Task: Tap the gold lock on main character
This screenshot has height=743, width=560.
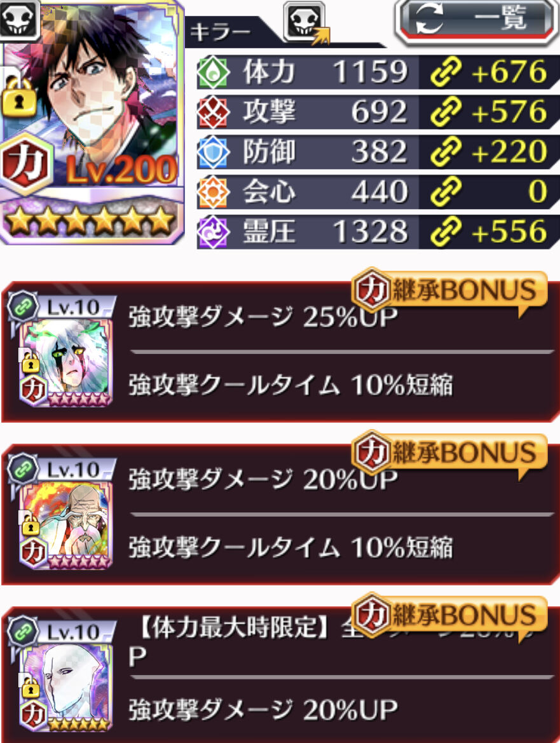Action: pos(18,98)
